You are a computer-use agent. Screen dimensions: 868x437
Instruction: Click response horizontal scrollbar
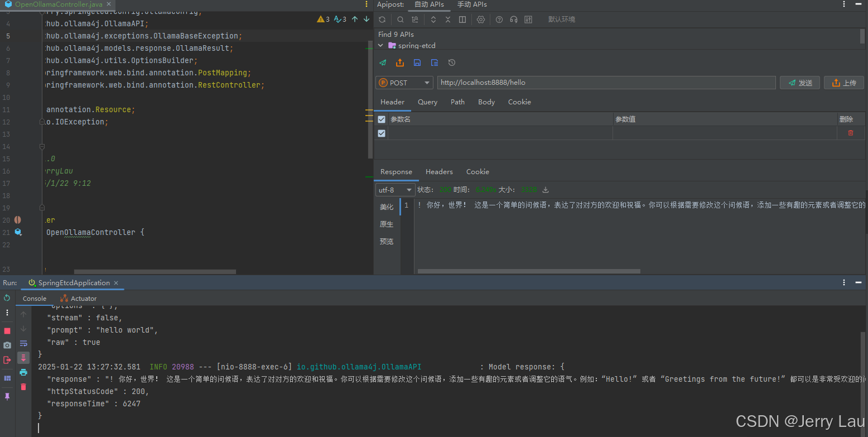(x=529, y=271)
